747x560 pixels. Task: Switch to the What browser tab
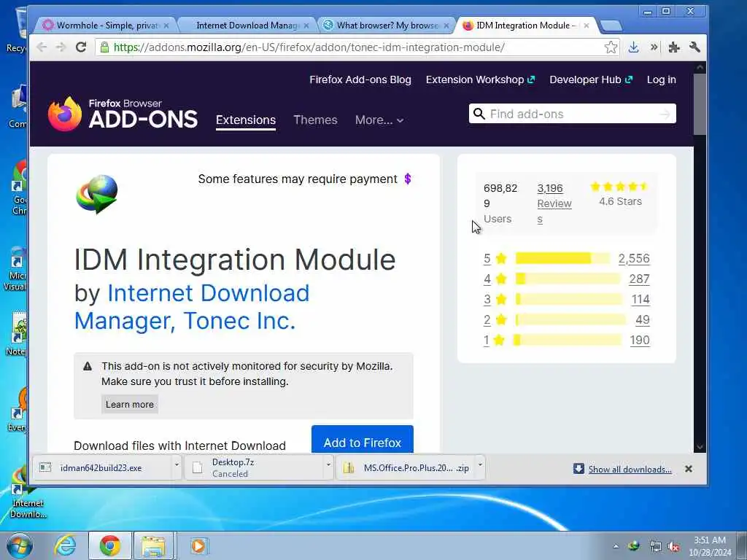386,26
